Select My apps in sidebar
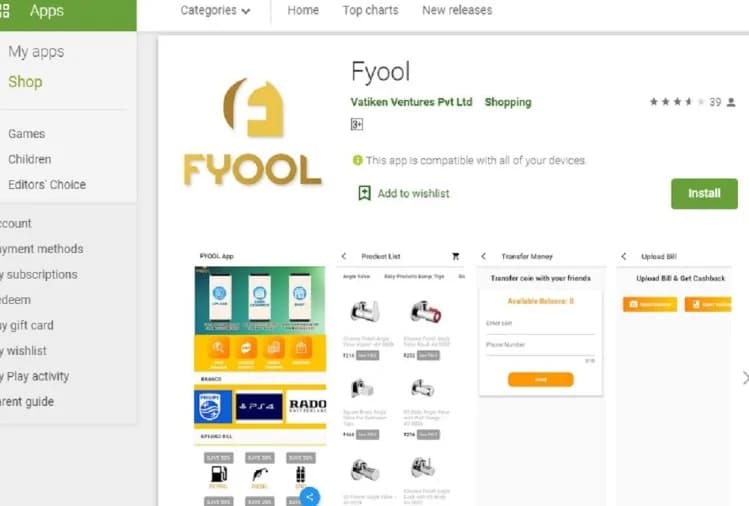 coord(36,52)
